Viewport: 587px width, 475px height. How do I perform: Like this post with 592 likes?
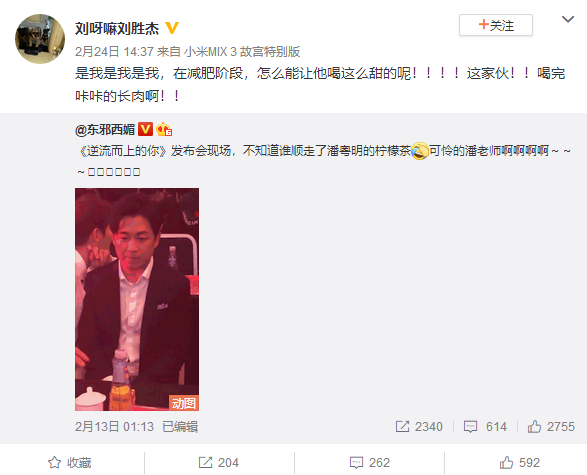[520, 463]
